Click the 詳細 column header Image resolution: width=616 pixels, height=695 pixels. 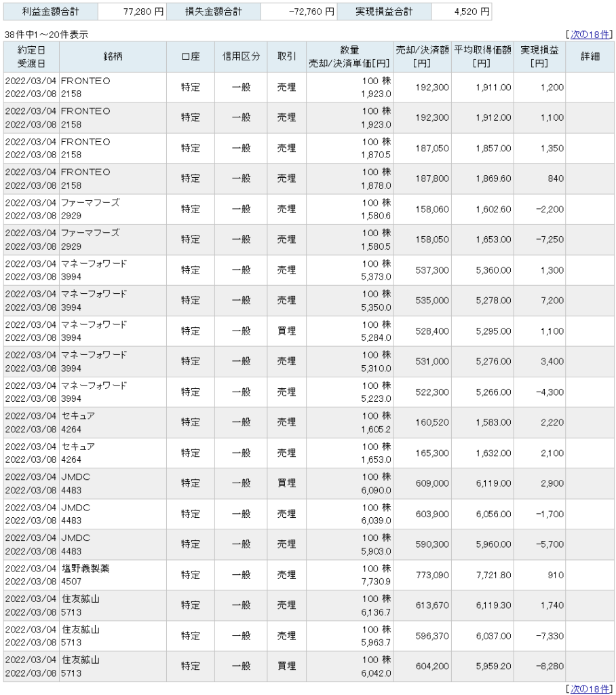pyautogui.click(x=590, y=57)
